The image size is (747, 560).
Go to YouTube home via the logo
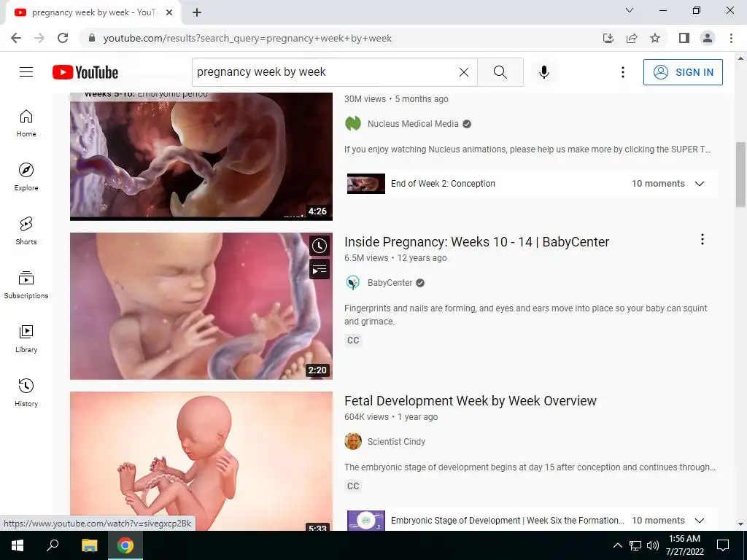pos(85,72)
